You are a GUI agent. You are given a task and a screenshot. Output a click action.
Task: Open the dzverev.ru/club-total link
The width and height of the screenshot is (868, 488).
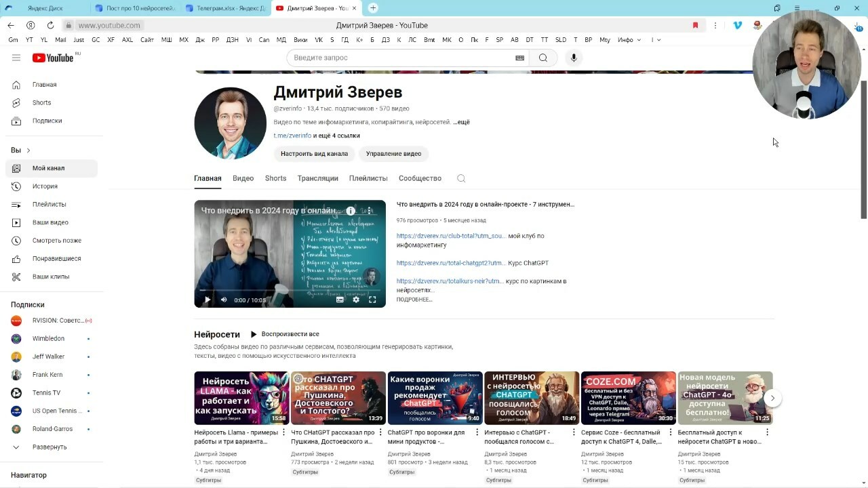tap(451, 236)
